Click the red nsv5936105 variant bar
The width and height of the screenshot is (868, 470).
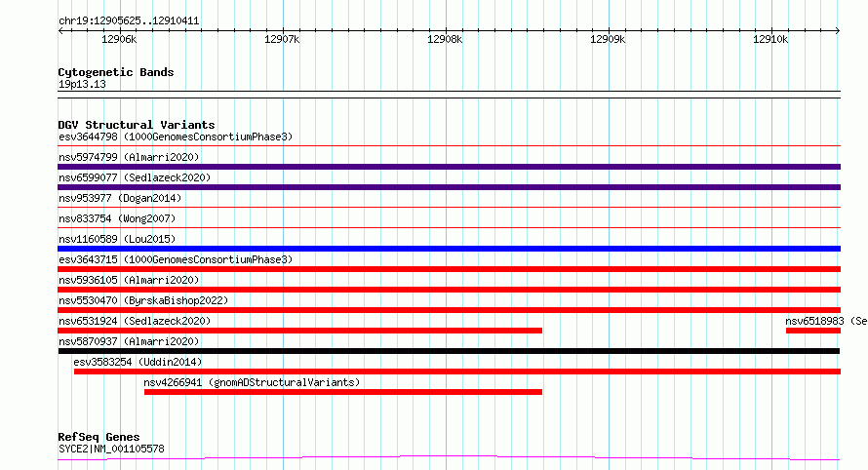click(x=449, y=290)
